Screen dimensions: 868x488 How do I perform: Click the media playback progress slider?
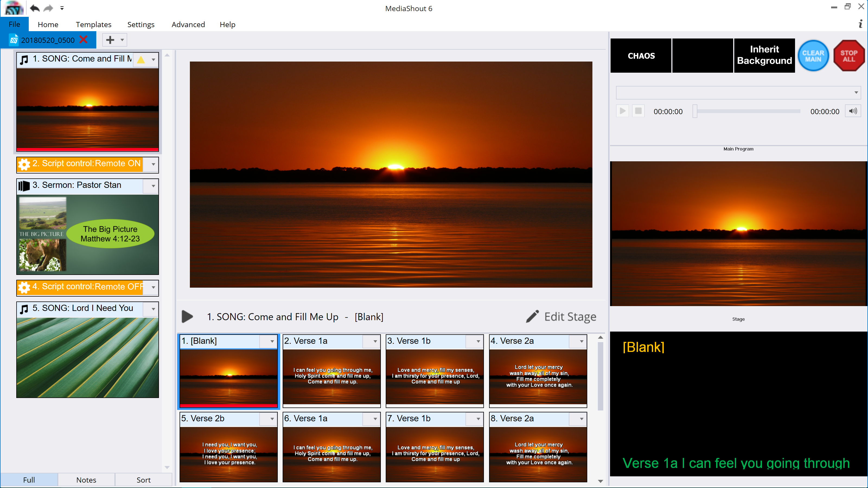tap(748, 111)
